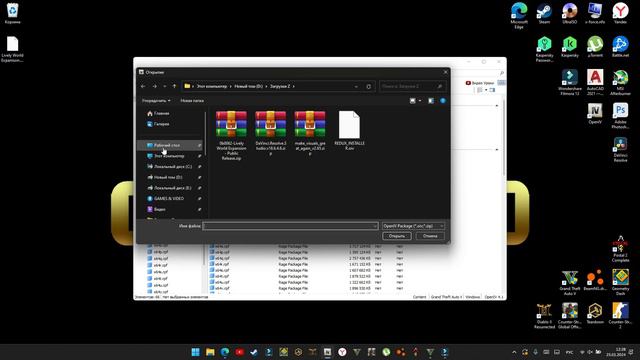Screen dimensions: 640x360
Task: Go up one folder level
Action: (x=174, y=87)
